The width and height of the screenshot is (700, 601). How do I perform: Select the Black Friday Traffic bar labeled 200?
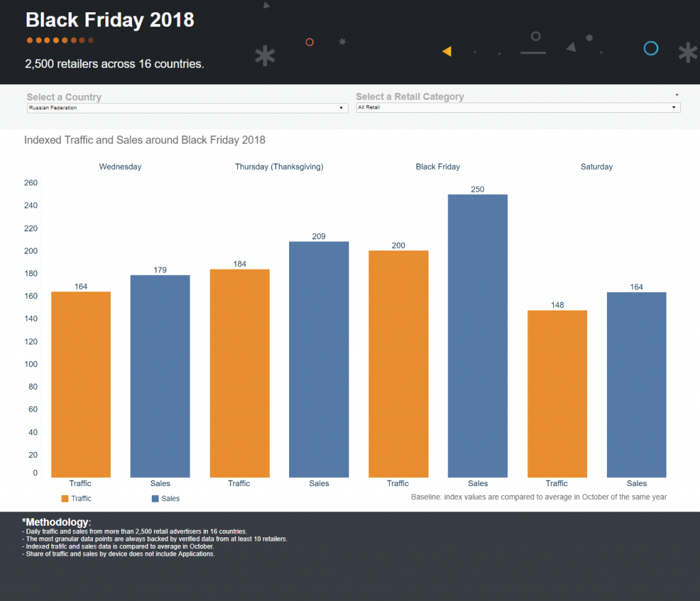398,364
